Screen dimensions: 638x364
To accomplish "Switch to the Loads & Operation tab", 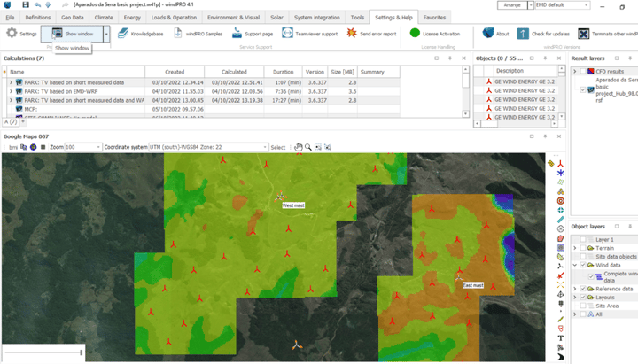I will 174,18.
